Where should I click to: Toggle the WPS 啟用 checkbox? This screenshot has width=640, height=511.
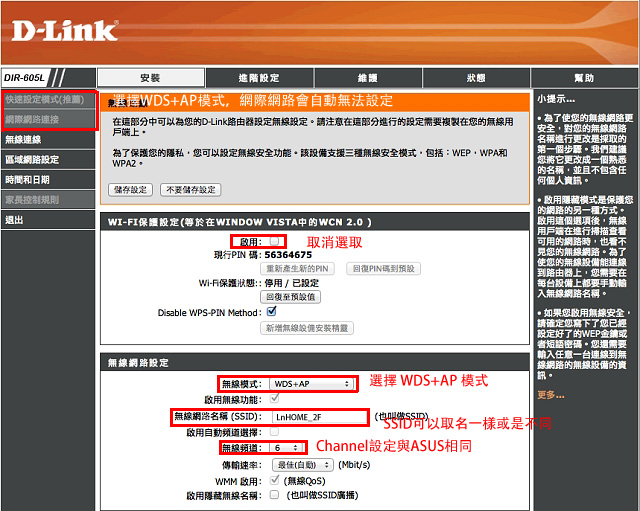tap(274, 241)
